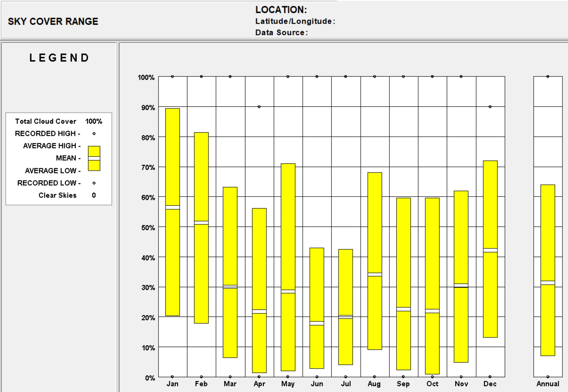Click the 'LEGEND' heading

tap(59, 58)
